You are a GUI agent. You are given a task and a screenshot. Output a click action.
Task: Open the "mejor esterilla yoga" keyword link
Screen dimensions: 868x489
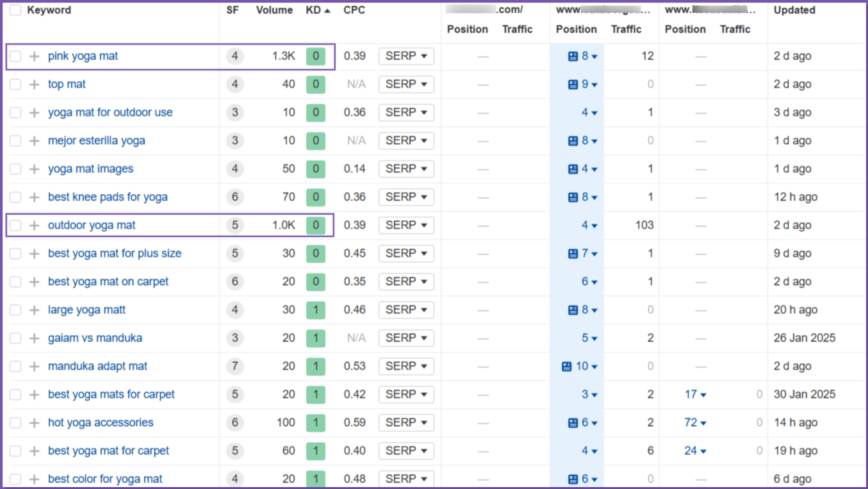(x=96, y=140)
